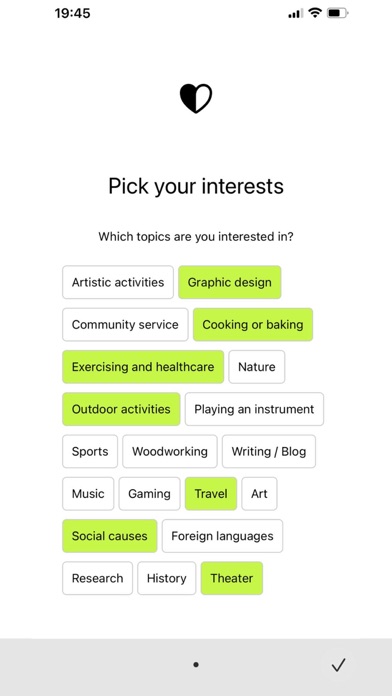Viewport: 392px width, 696px height.
Task: Select the Sports chip
Action: coord(90,451)
